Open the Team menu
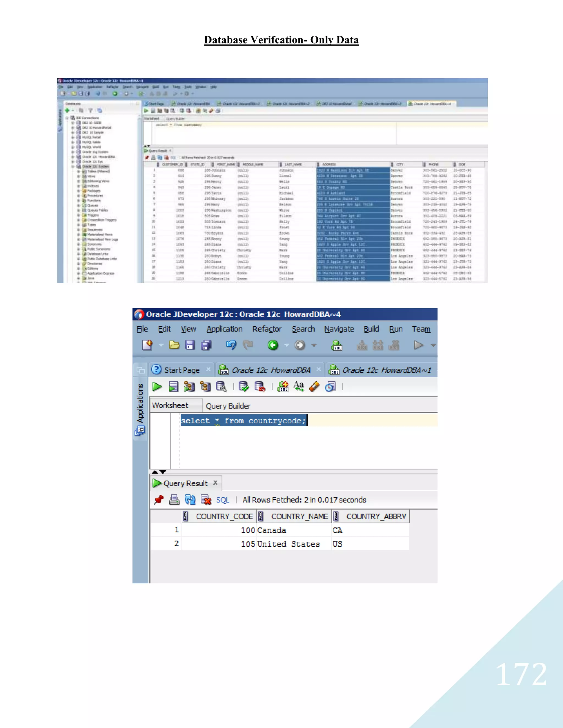 coord(421,329)
